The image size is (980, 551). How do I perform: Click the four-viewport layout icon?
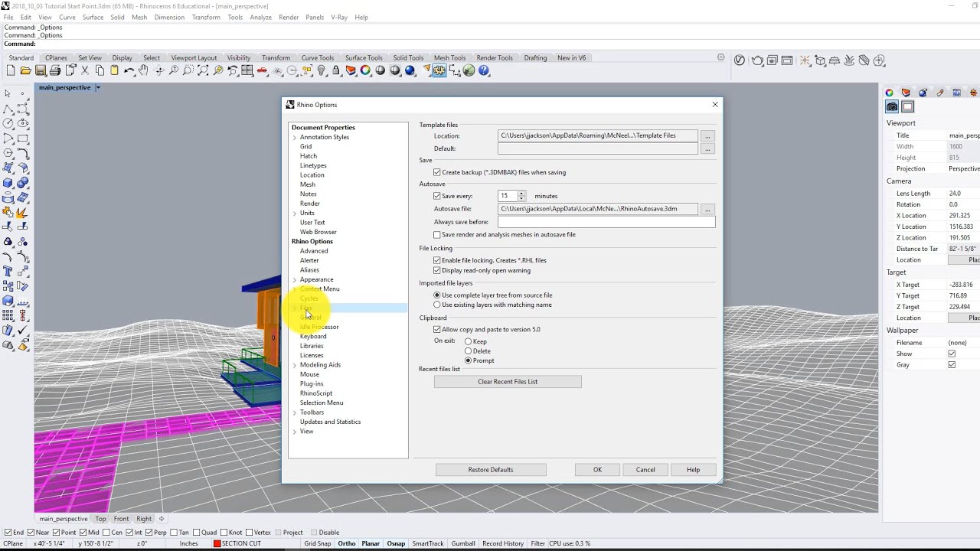click(x=247, y=70)
